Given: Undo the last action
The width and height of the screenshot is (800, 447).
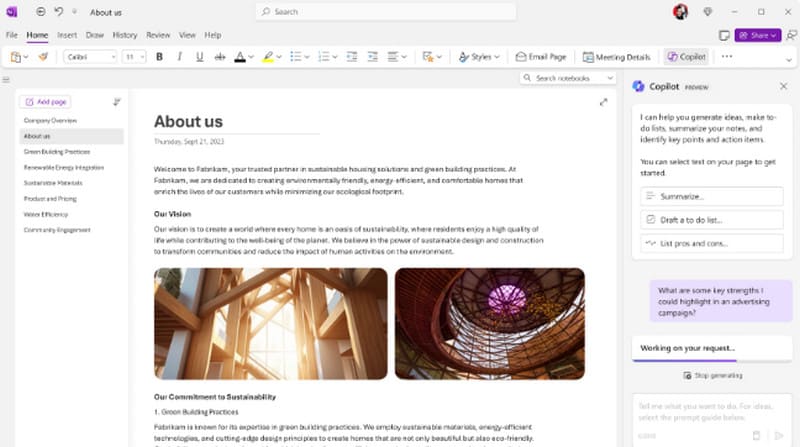Looking at the screenshot, I should (x=59, y=12).
